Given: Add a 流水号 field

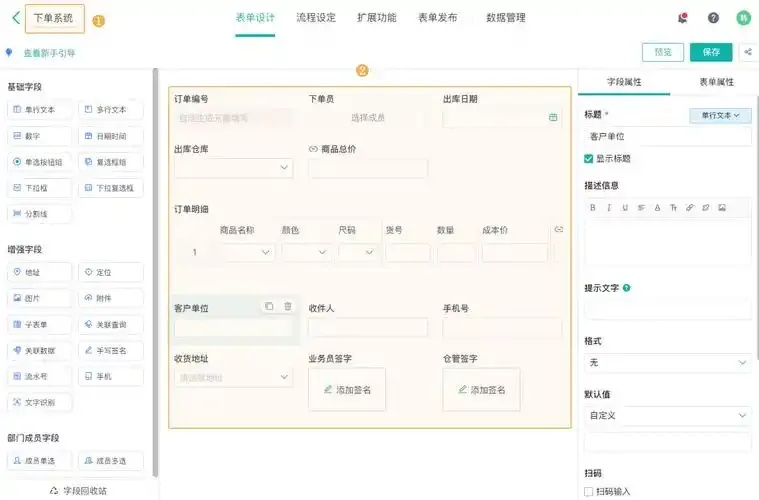Looking at the screenshot, I should click(x=40, y=376).
